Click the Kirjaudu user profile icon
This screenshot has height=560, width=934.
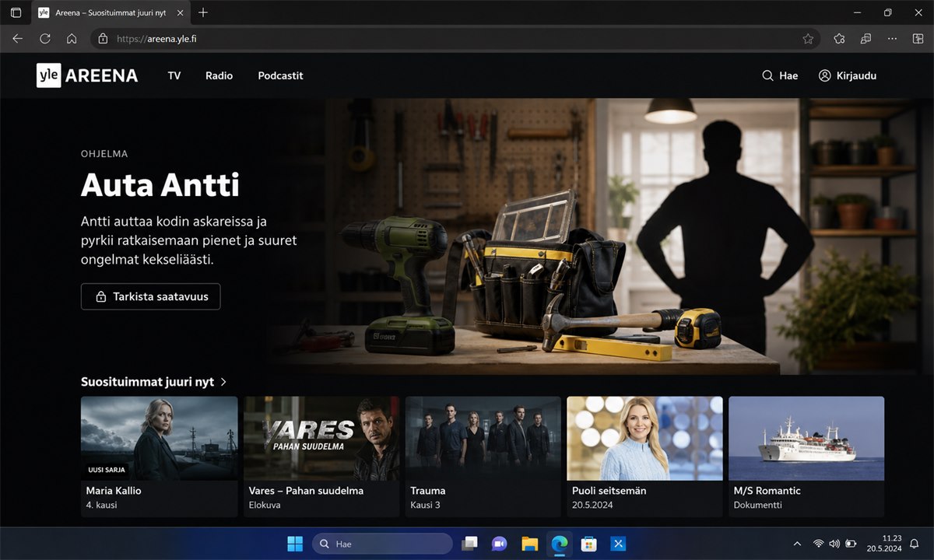(x=825, y=75)
